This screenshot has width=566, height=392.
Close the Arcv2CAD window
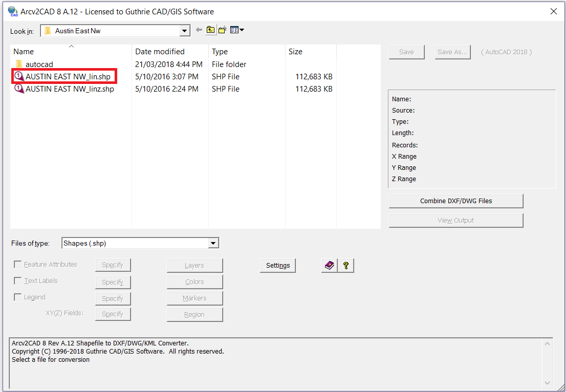[553, 12]
